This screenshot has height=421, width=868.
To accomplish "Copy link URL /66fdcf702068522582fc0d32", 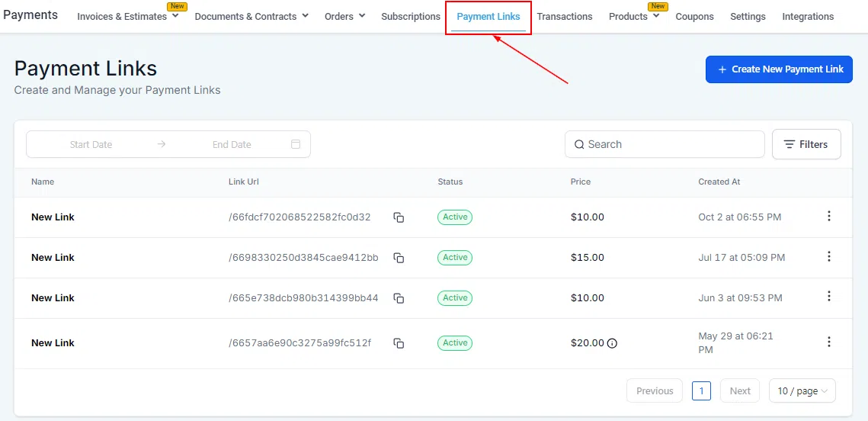I will tap(399, 217).
